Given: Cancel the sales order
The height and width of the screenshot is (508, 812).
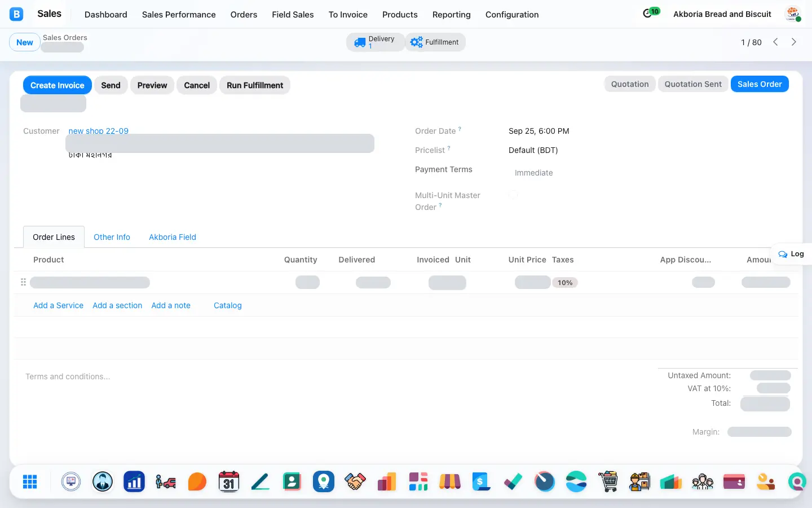Looking at the screenshot, I should [197, 85].
